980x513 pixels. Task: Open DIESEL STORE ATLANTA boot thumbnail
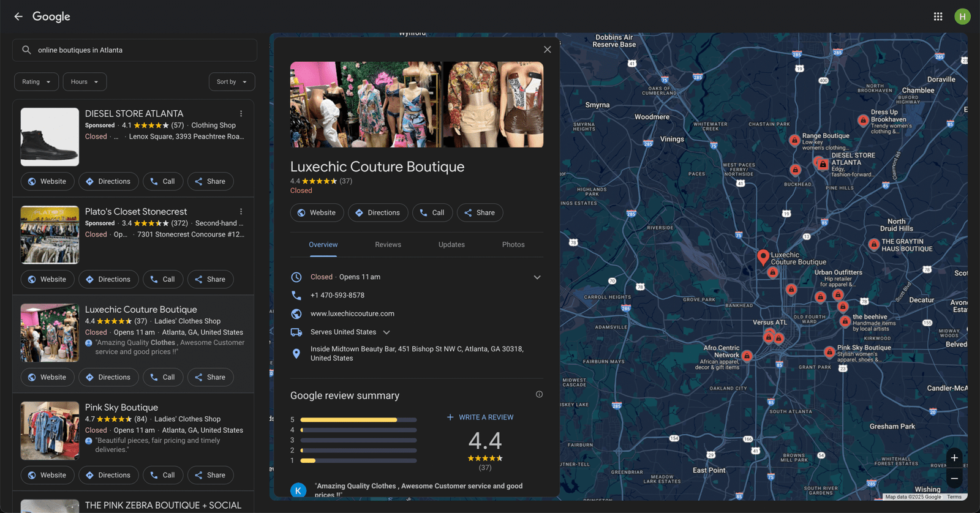pyautogui.click(x=50, y=137)
